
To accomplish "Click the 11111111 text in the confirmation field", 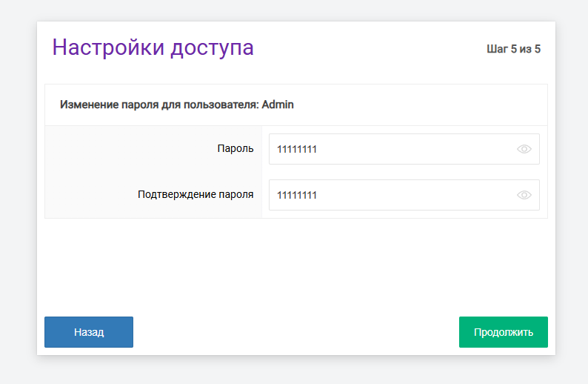I will coord(297,195).
